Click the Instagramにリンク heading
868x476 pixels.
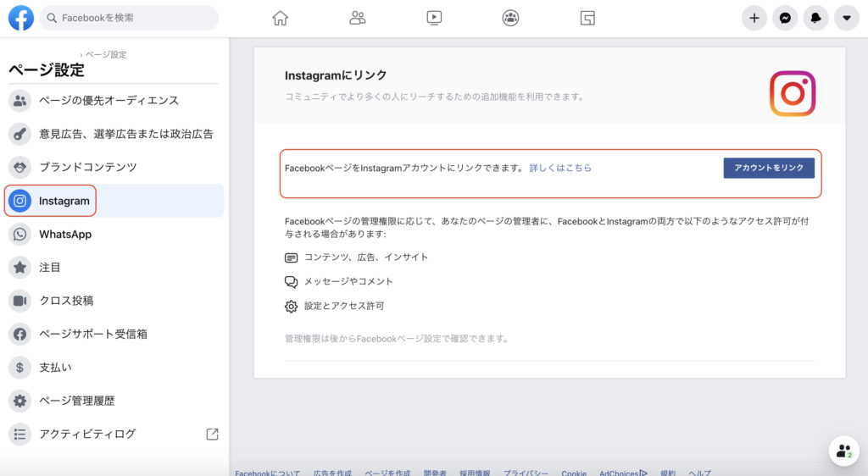point(336,75)
